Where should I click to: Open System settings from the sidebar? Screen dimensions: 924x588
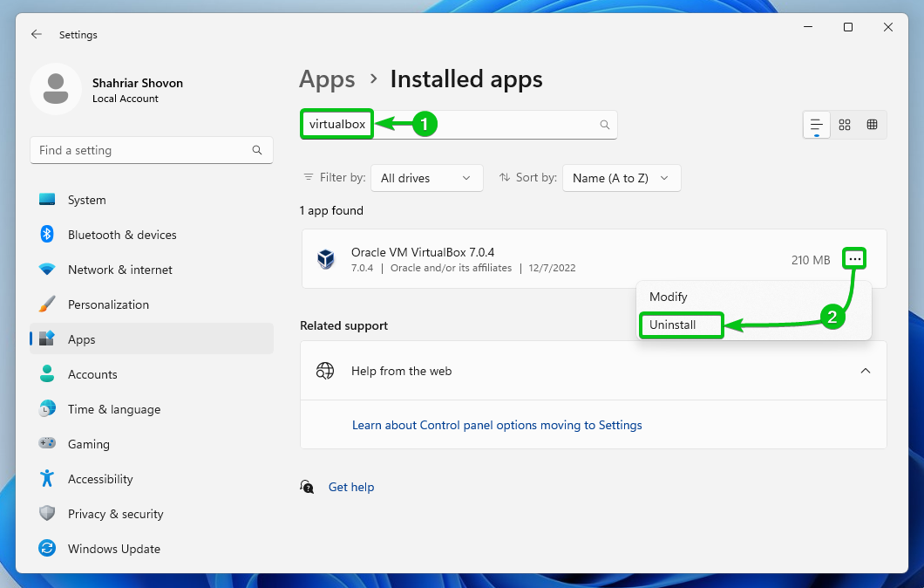(82, 199)
